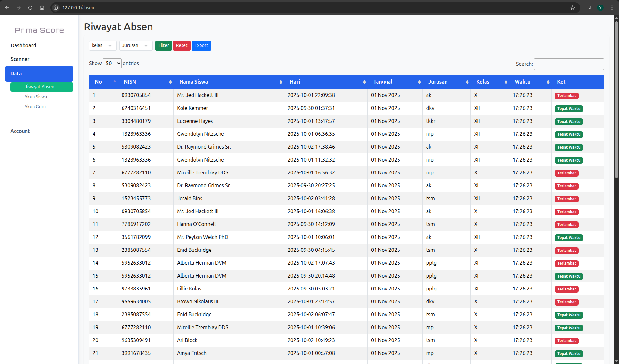
Task: Open Scanner from the sidebar
Action: pos(20,59)
